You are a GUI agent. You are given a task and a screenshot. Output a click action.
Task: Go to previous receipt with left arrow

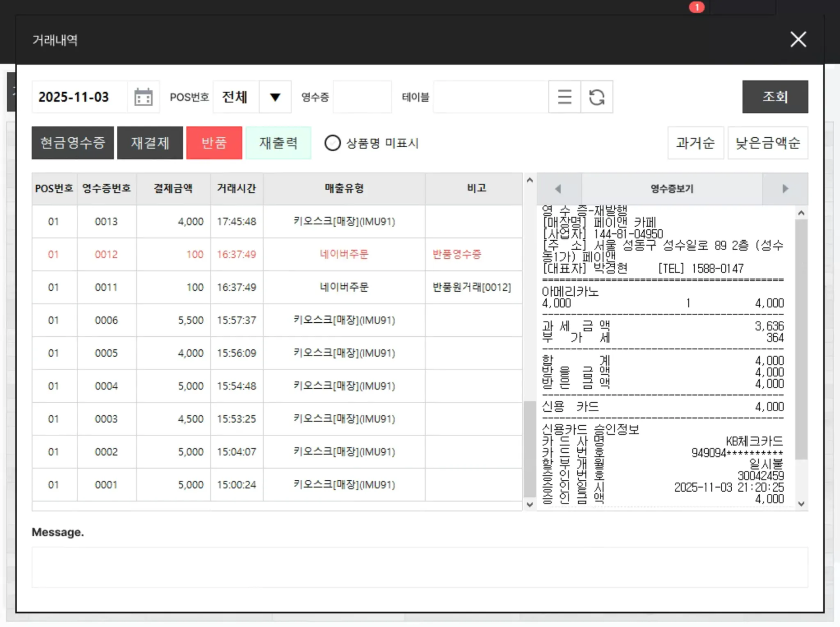558,189
